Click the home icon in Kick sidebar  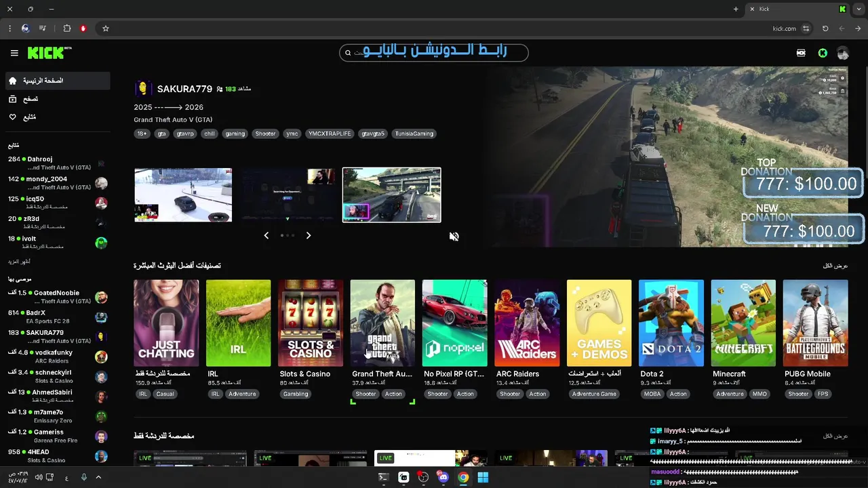click(x=12, y=81)
